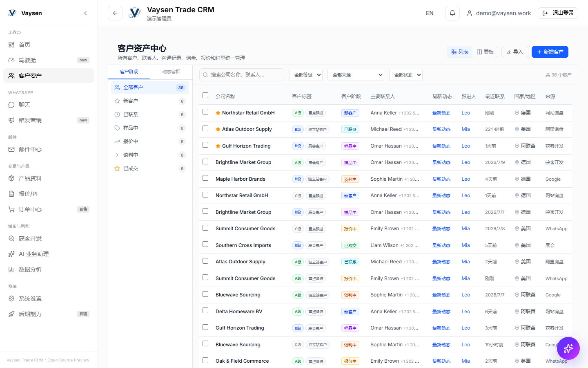The image size is (588, 368).
Task: Open the 全部来源 dropdown
Action: [356, 75]
